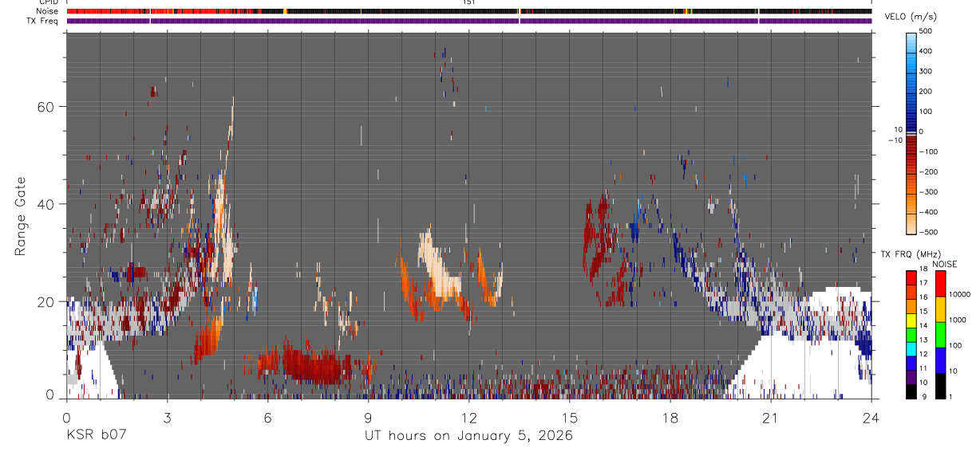Click the NOISE color bar
The image size is (980, 452).
point(941,335)
